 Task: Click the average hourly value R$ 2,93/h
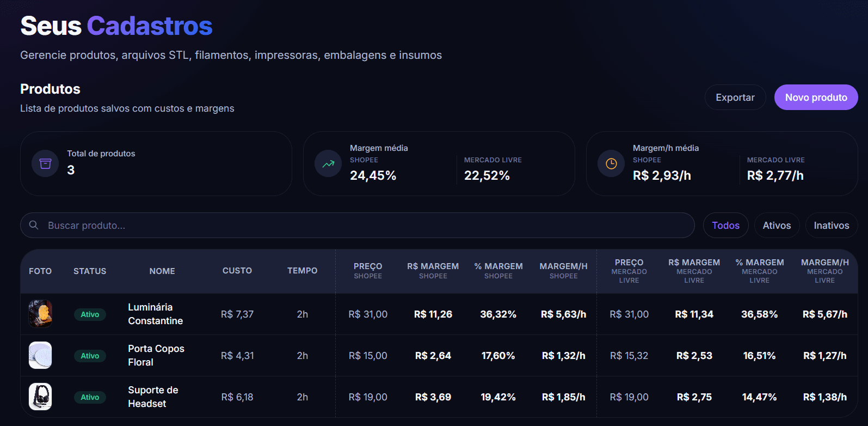662,175
